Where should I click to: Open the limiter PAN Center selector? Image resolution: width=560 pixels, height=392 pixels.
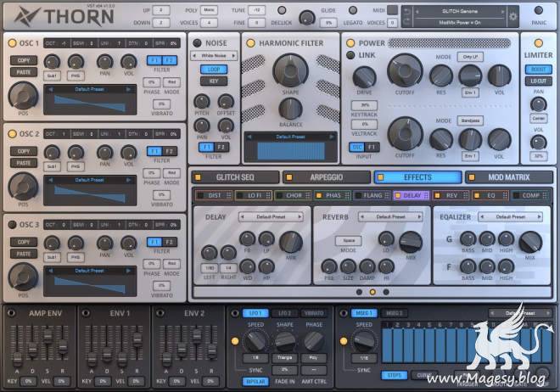pos(538,118)
